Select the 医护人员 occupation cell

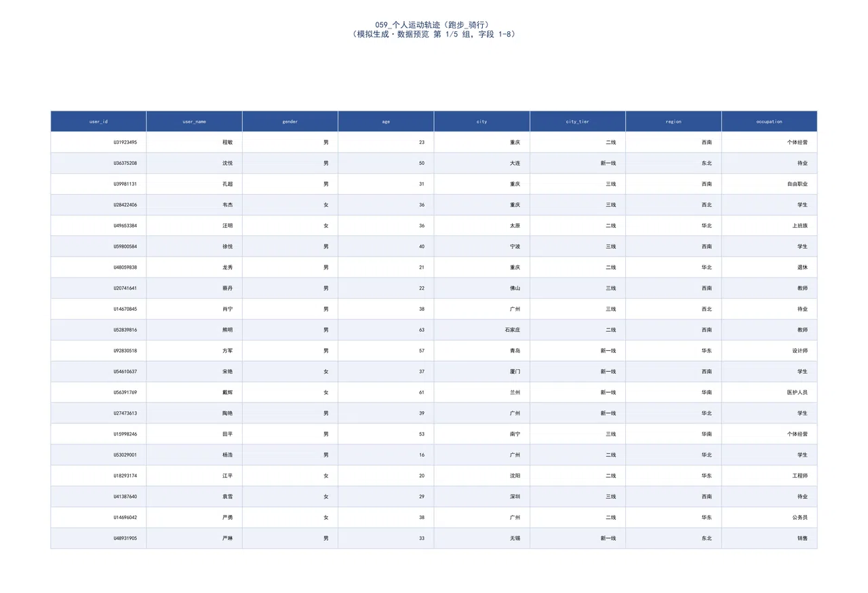pos(770,392)
